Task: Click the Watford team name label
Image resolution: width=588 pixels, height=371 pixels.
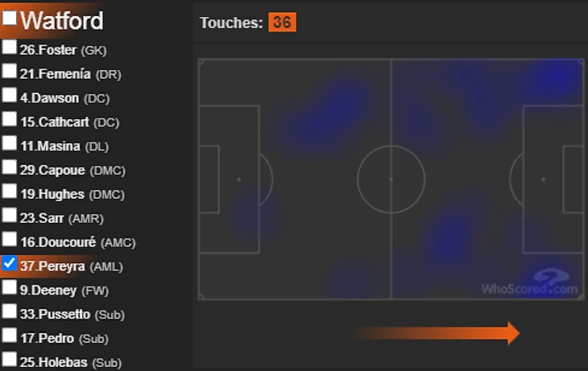Action: click(61, 19)
